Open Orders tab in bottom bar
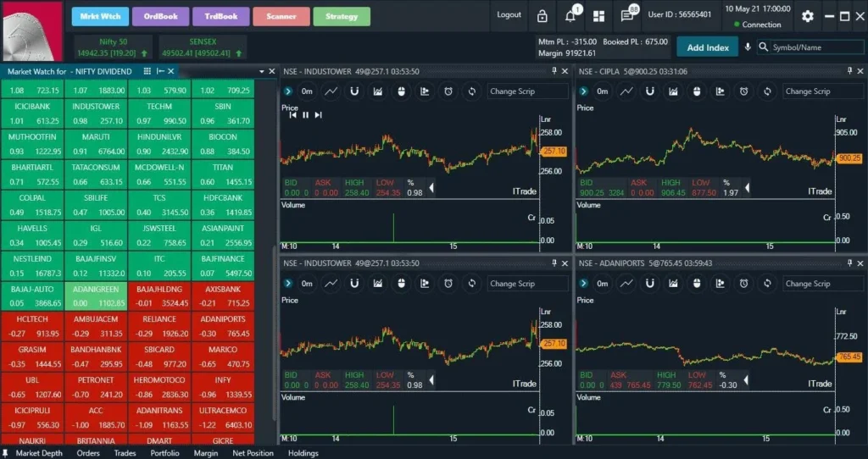Viewport: 868px width, 459px height. pyautogui.click(x=88, y=453)
